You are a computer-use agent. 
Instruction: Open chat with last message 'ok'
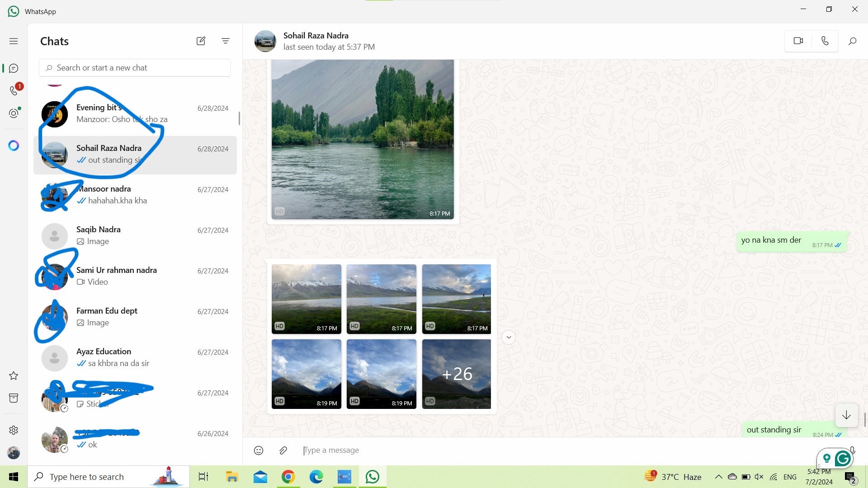[135, 439]
